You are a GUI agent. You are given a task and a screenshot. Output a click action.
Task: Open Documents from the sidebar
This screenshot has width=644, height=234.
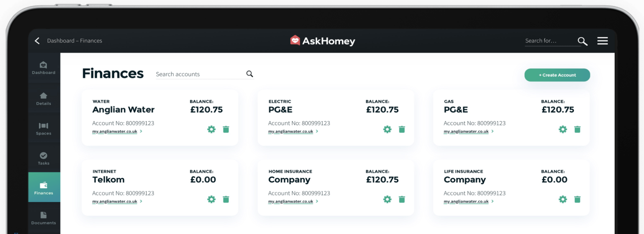(x=44, y=218)
